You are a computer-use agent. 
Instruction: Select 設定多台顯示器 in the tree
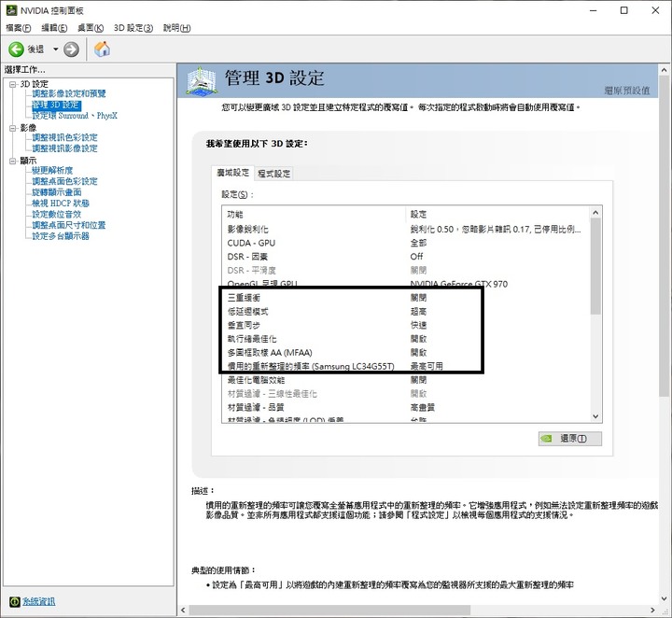coord(61,236)
